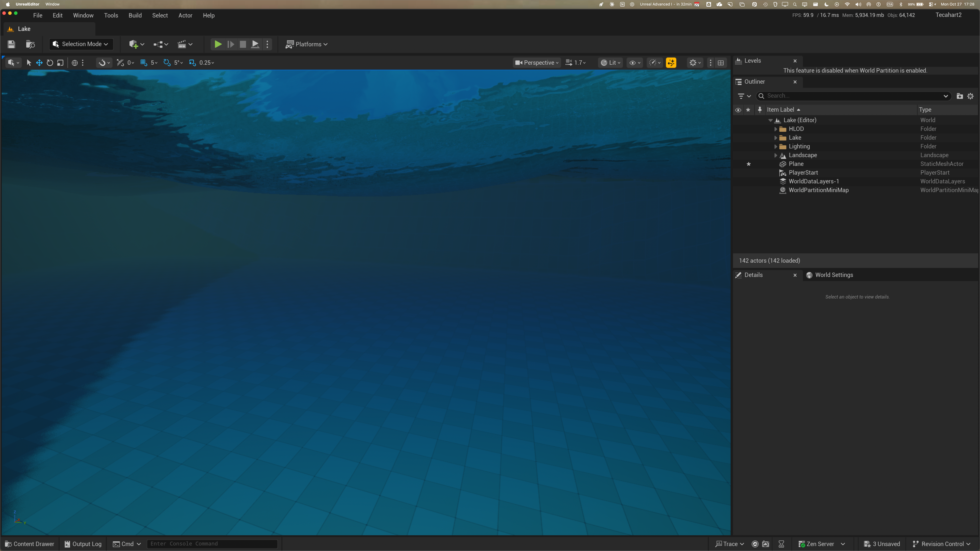Viewport: 980px width, 551px height.
Task: Open the Lit view mode dropdown
Action: (x=611, y=63)
